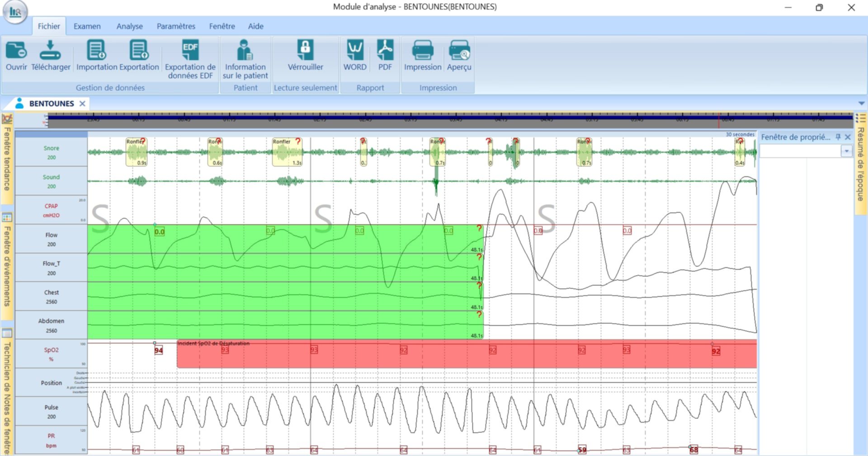Open the Importation data tool

coord(96,51)
